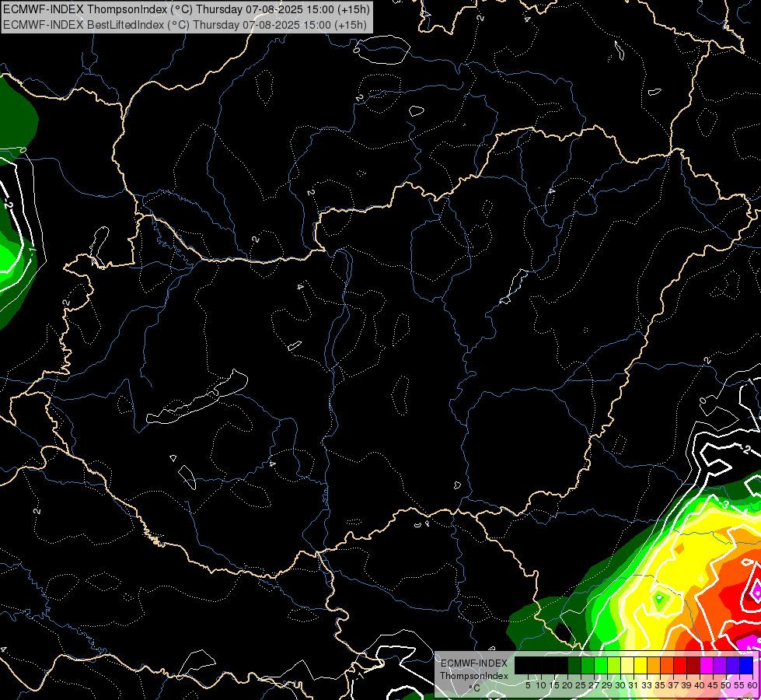Click the ECMWF-INDEX ThompsonIndex title line
The height and width of the screenshot is (700, 761).
point(187,9)
